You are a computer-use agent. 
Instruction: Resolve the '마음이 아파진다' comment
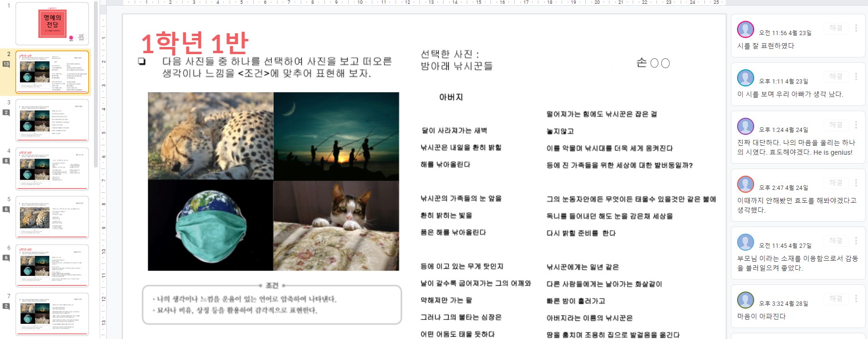click(836, 299)
